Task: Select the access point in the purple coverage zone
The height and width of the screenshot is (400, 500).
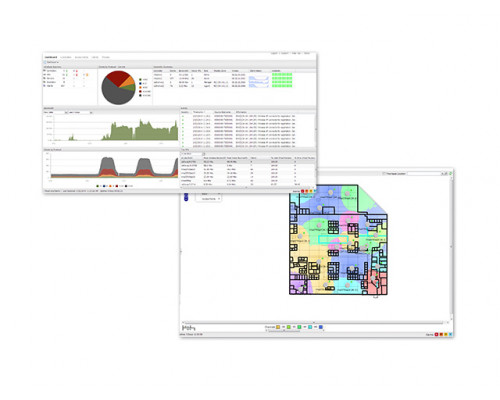Action: [301, 289]
